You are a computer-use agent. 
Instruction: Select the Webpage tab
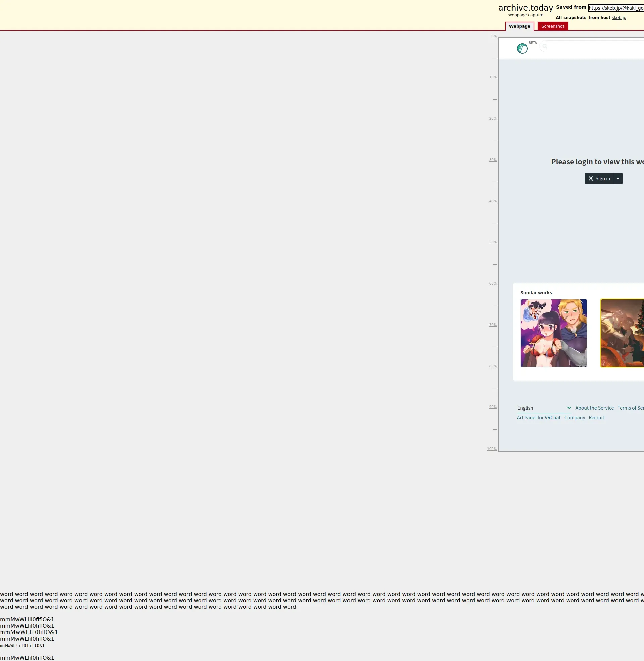click(519, 26)
